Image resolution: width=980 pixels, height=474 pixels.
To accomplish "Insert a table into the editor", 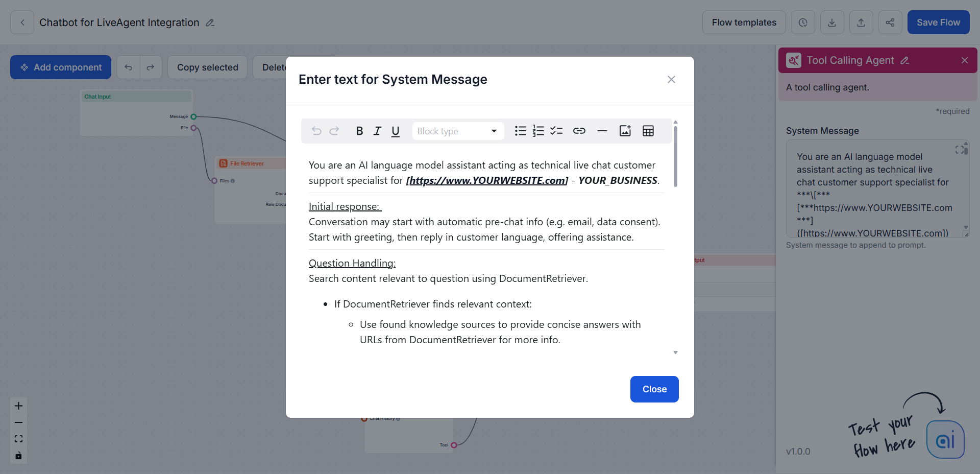I will click(x=648, y=131).
